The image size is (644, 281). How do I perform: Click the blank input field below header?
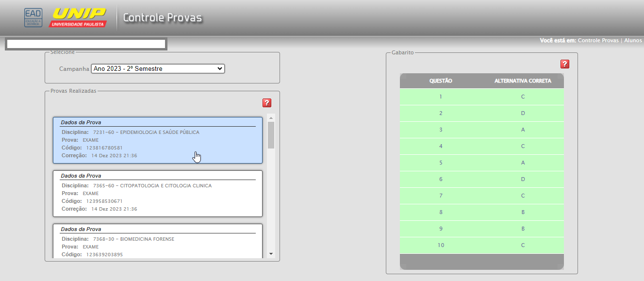click(86, 44)
